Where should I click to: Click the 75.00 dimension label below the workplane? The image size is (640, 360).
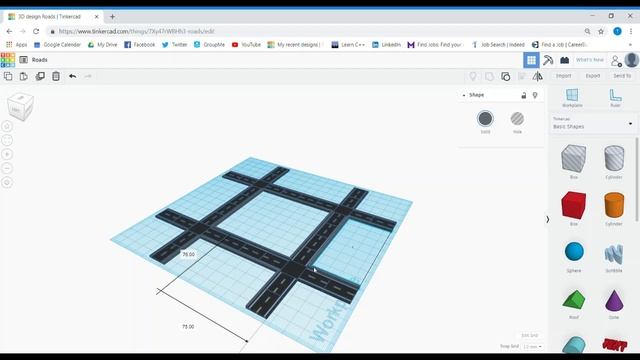pyautogui.click(x=188, y=327)
